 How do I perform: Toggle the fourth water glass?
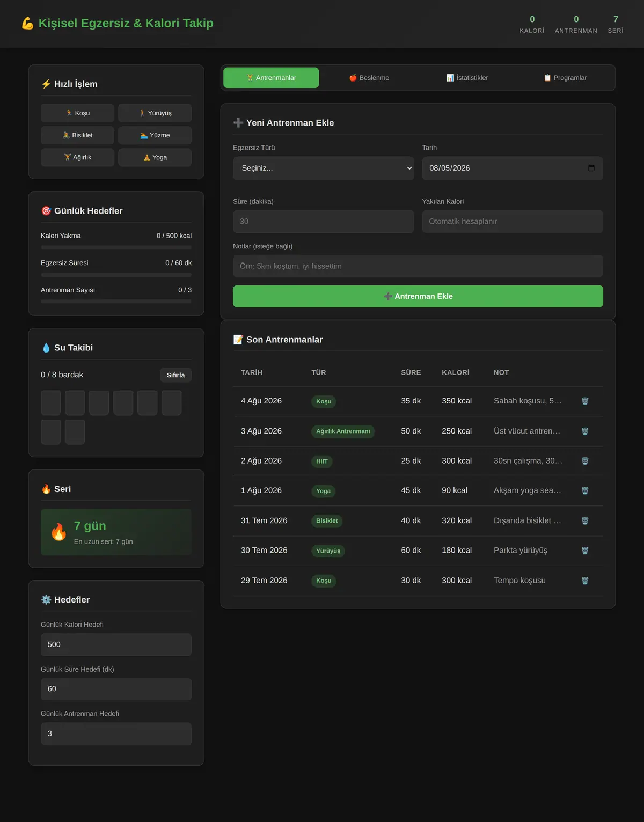[123, 403]
